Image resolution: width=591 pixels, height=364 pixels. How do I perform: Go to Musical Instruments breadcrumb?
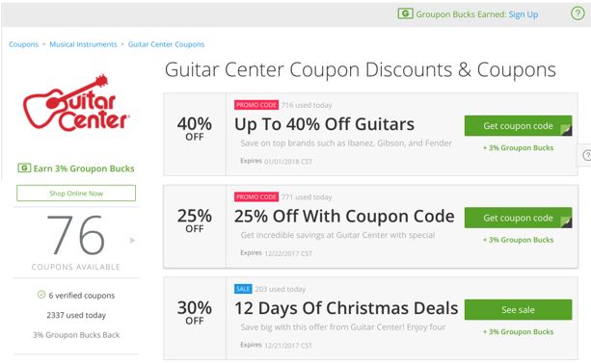click(x=83, y=44)
